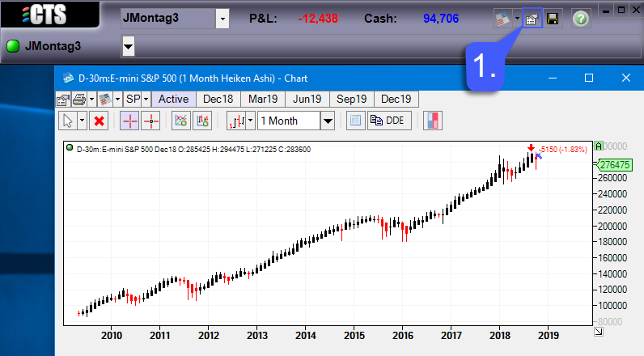The image size is (644, 356).
Task: Open the data table grid icon
Action: click(356, 121)
